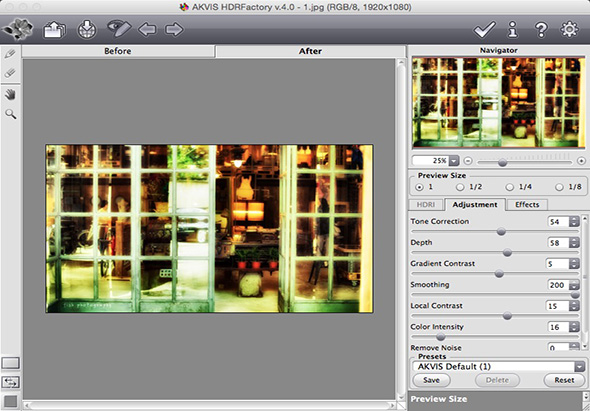Switch to the Effects tab
Image resolution: width=590 pixels, height=411 pixels.
(x=527, y=205)
